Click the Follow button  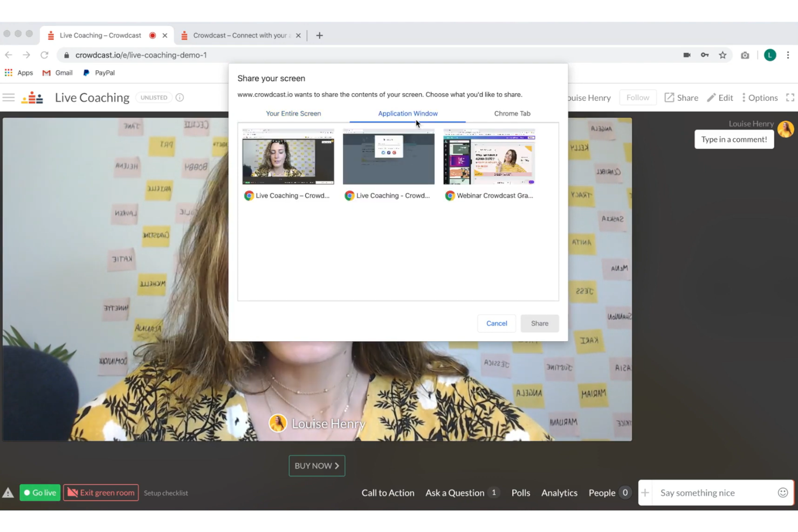coord(638,98)
